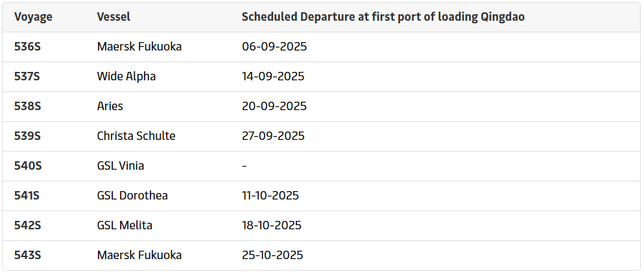Click voyage number 543S
This screenshot has width=644, height=274.
point(27,255)
